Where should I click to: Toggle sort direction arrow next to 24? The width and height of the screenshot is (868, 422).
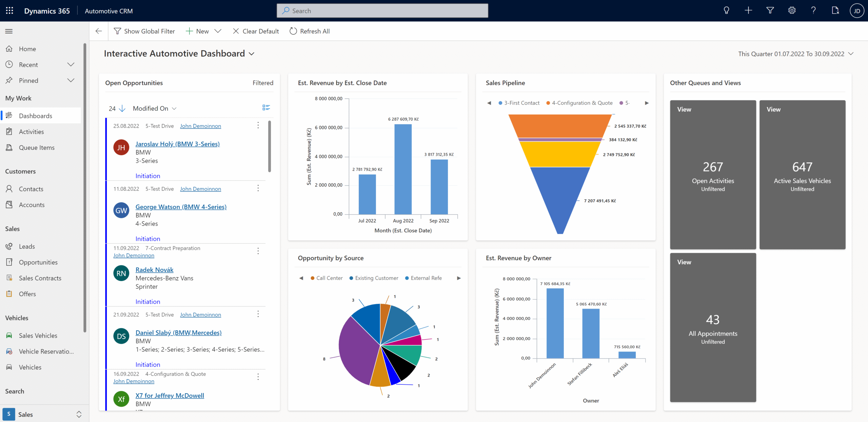[122, 108]
